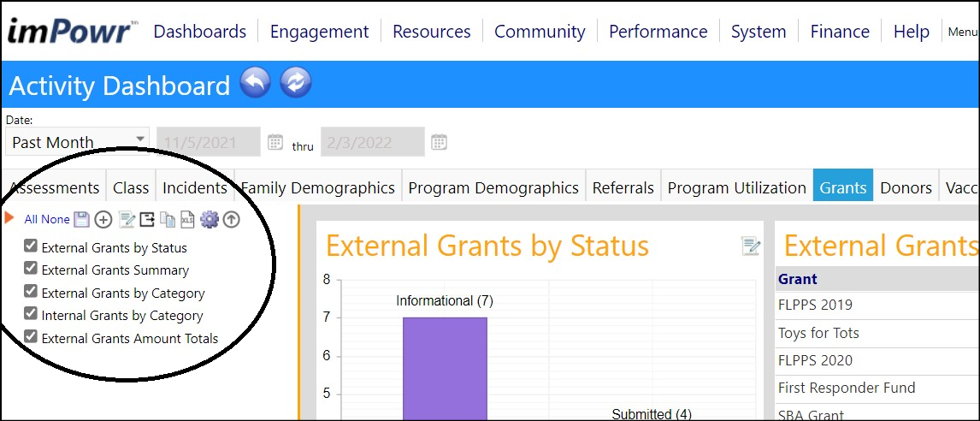The height and width of the screenshot is (421, 980).
Task: Click edit icon on External Grants by Status chart
Action: click(x=751, y=246)
